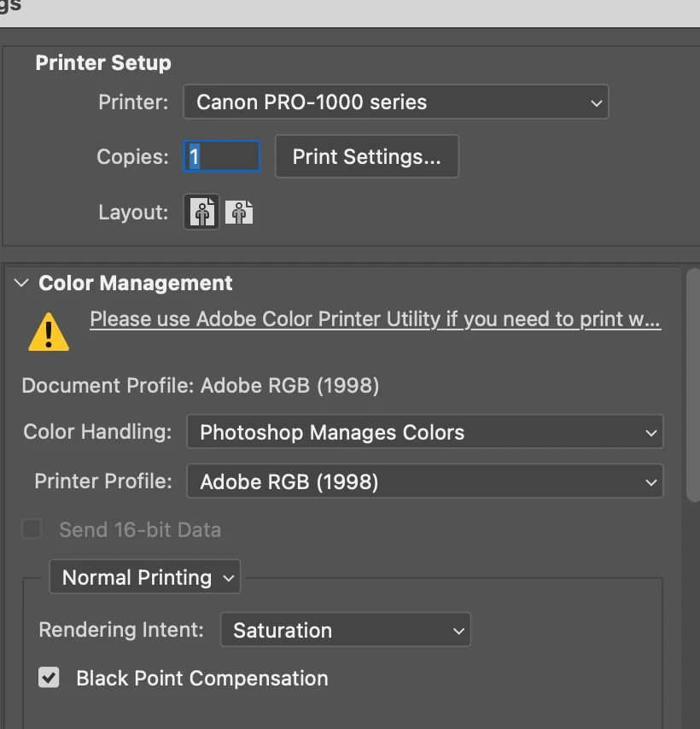Open the Printer dropdown Canon PRO-1000 series
This screenshot has height=729, width=700.
tap(396, 102)
